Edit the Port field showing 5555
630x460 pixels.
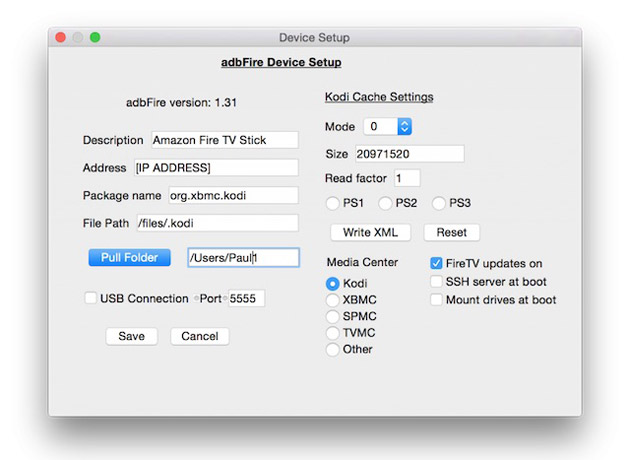(x=247, y=298)
